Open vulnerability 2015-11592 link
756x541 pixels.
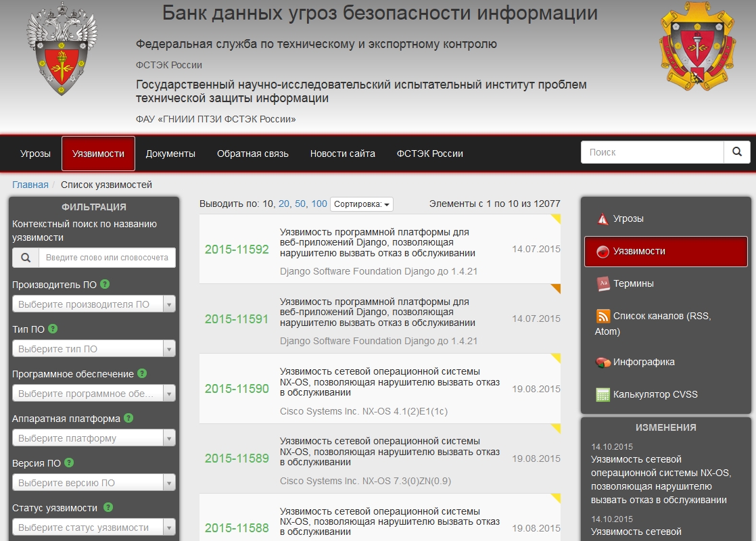(237, 250)
